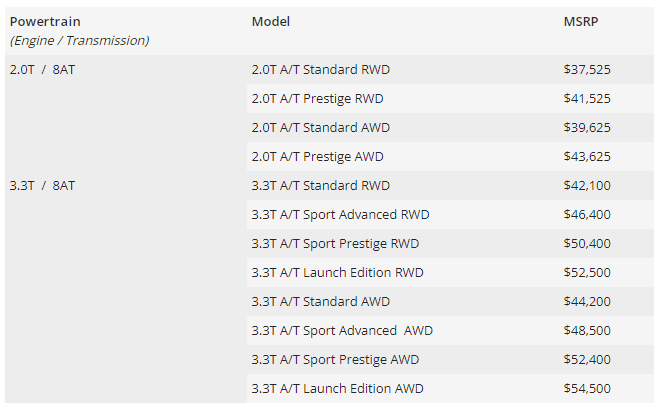The width and height of the screenshot is (655, 408).
Task: Click the 3.3T A/T Sport Prestige RWD model
Action: tap(335, 244)
